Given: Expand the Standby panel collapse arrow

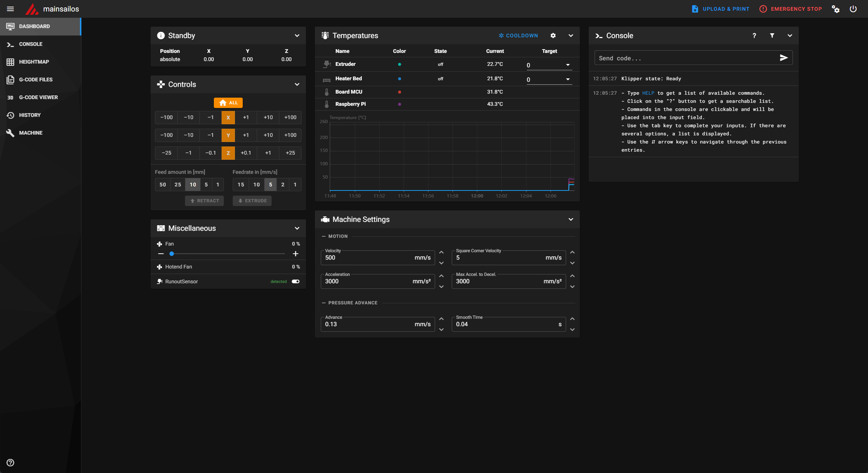Looking at the screenshot, I should coord(298,35).
